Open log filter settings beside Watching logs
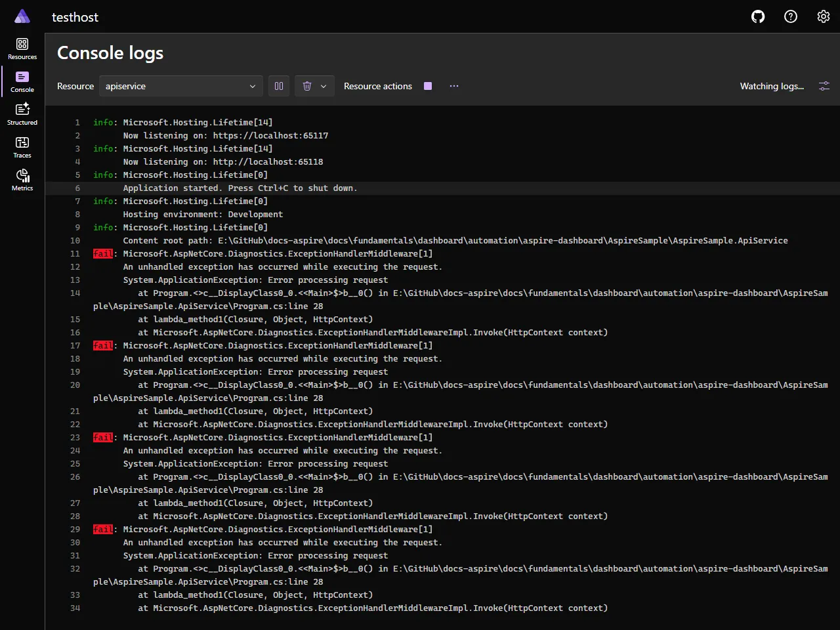The image size is (840, 630). pos(824,86)
